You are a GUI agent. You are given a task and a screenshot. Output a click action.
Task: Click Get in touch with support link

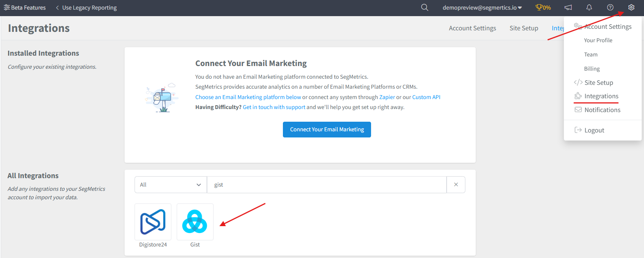coord(274,107)
